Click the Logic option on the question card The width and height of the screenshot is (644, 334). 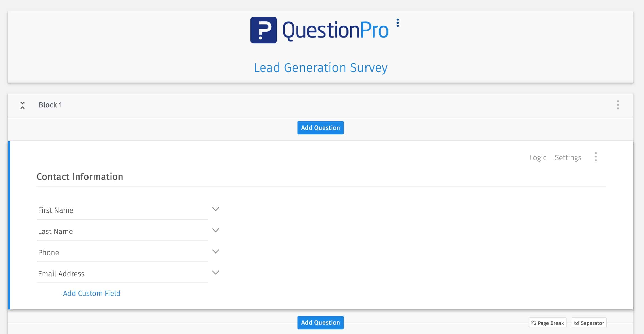[538, 157]
